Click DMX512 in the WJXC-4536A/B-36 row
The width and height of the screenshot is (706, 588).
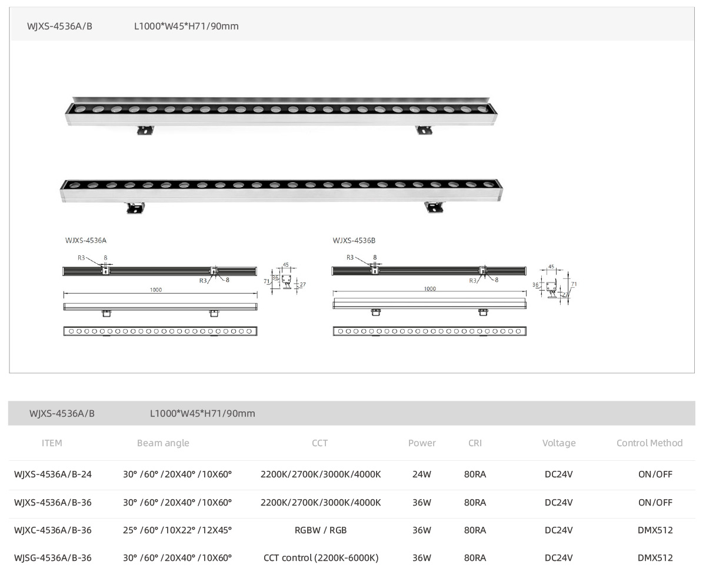[x=655, y=530]
